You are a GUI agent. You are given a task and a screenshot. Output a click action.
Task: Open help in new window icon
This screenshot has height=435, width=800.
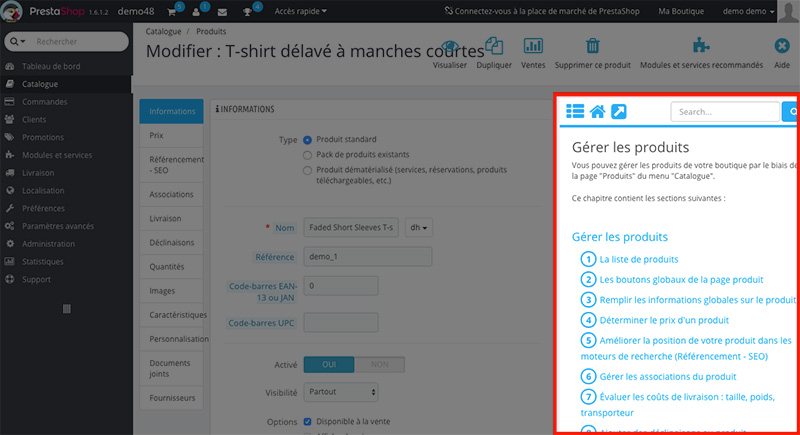(620, 112)
